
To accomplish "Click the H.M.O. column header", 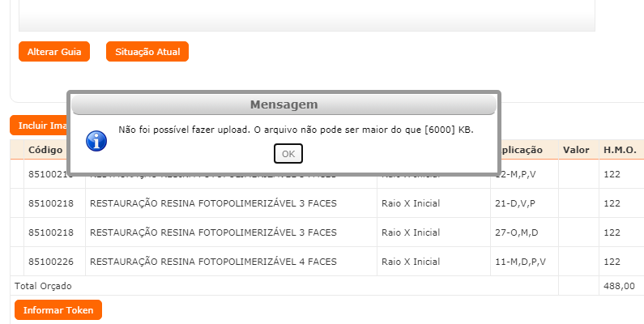I will coord(620,150).
